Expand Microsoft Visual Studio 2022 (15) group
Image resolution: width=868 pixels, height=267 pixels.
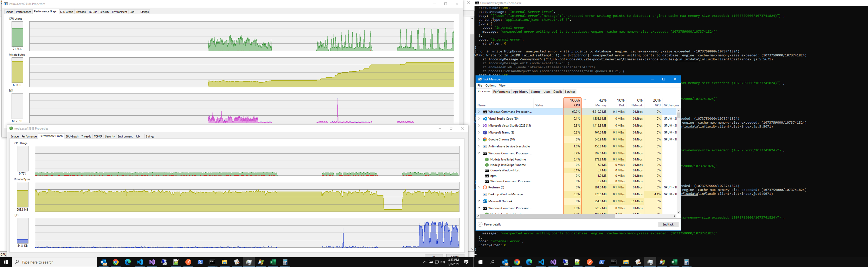click(x=479, y=125)
